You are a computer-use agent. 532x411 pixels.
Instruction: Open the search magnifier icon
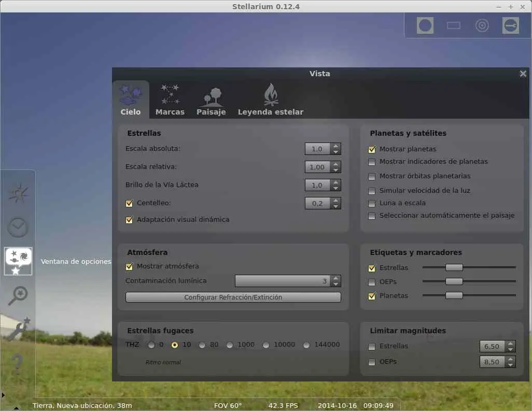tap(18, 295)
